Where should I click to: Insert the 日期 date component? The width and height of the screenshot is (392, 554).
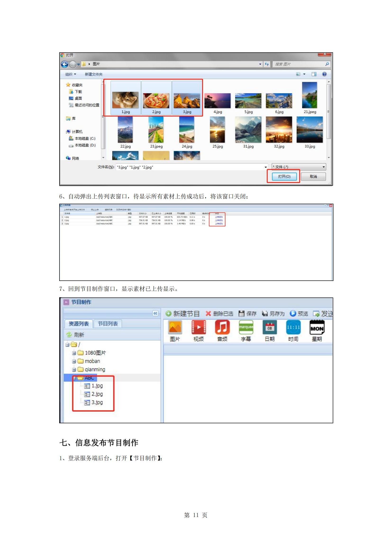pos(269,328)
